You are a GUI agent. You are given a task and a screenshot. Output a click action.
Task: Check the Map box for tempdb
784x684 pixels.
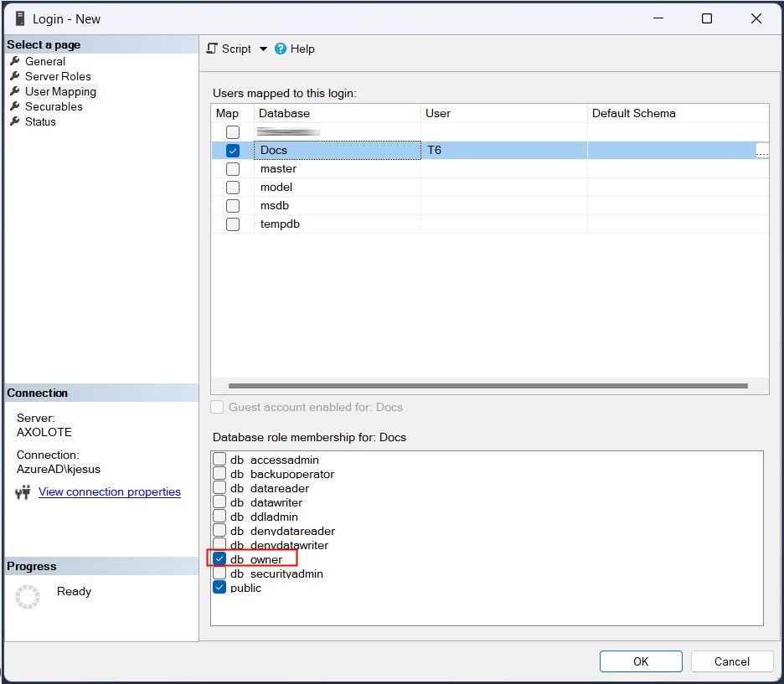click(x=233, y=224)
